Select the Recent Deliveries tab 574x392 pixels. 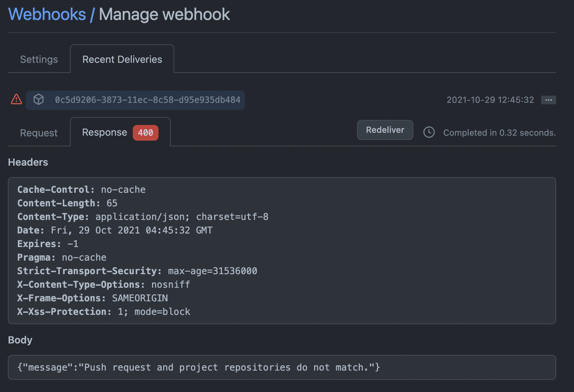tap(122, 59)
